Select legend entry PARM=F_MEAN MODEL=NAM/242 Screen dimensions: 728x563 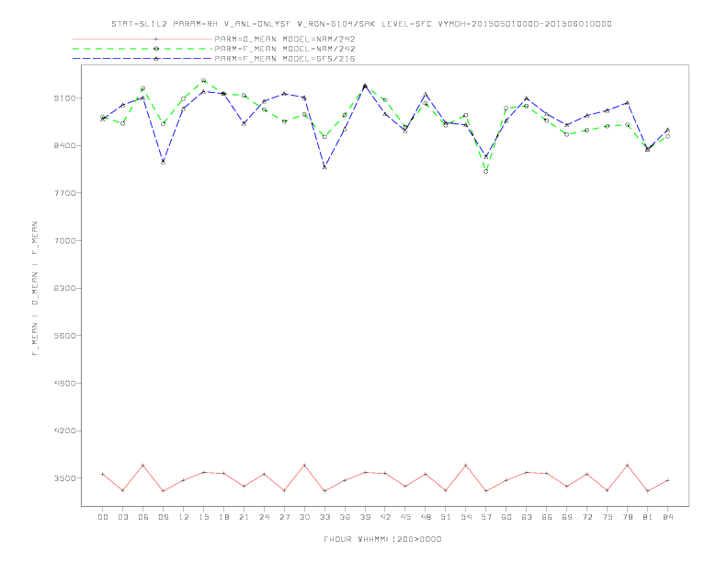(285, 49)
